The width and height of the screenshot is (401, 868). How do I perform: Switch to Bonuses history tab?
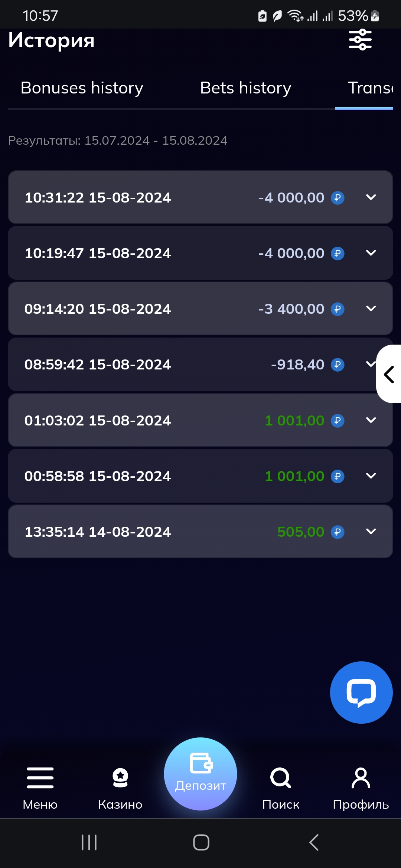click(x=82, y=88)
